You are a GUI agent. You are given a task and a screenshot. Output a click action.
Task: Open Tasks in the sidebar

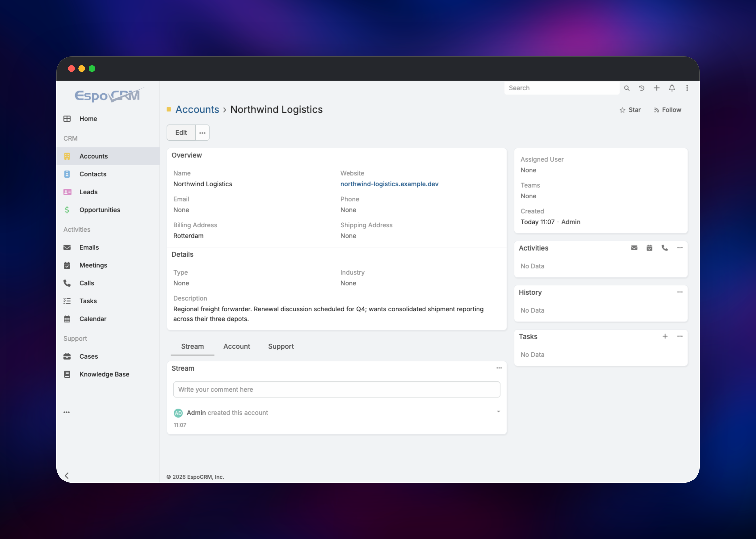point(108,301)
